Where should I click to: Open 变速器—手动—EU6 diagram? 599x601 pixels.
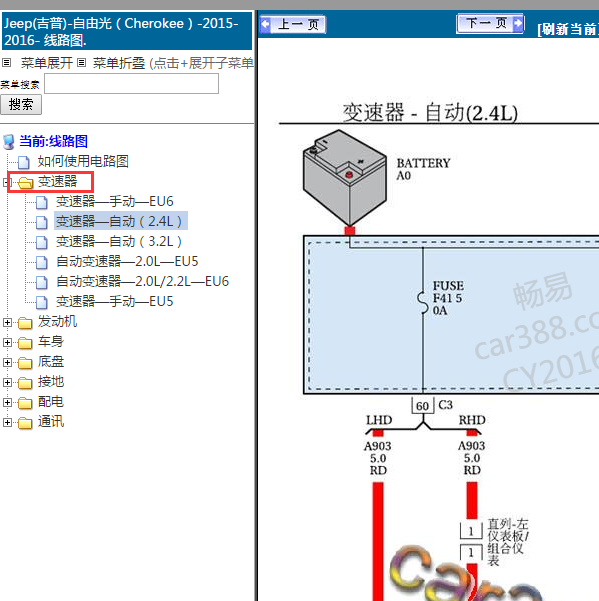point(115,201)
